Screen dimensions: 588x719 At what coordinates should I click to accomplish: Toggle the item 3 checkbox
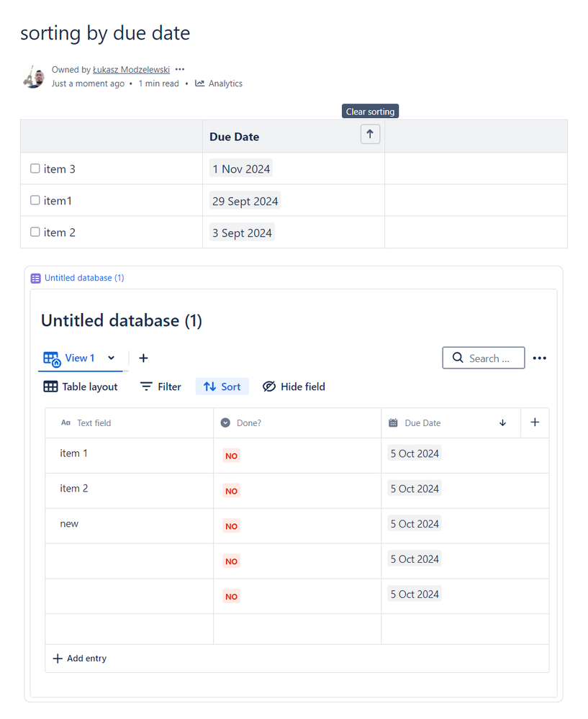pos(35,168)
